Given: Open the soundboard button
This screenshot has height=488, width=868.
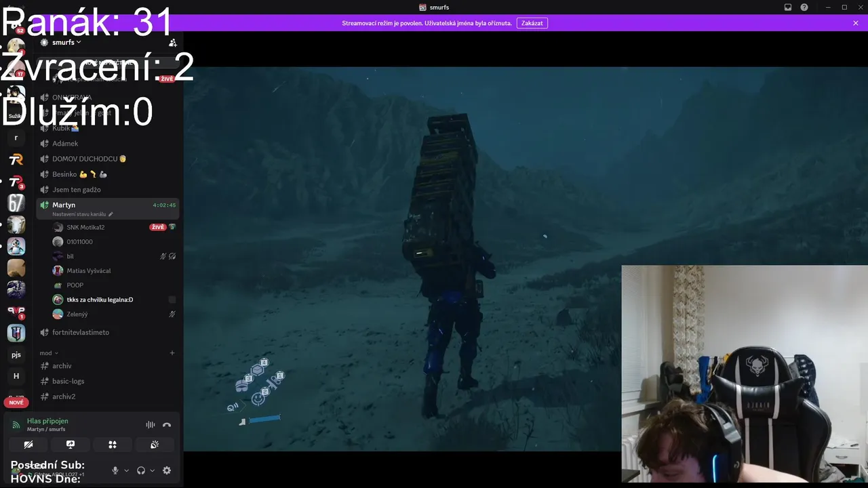Looking at the screenshot, I should (155, 445).
